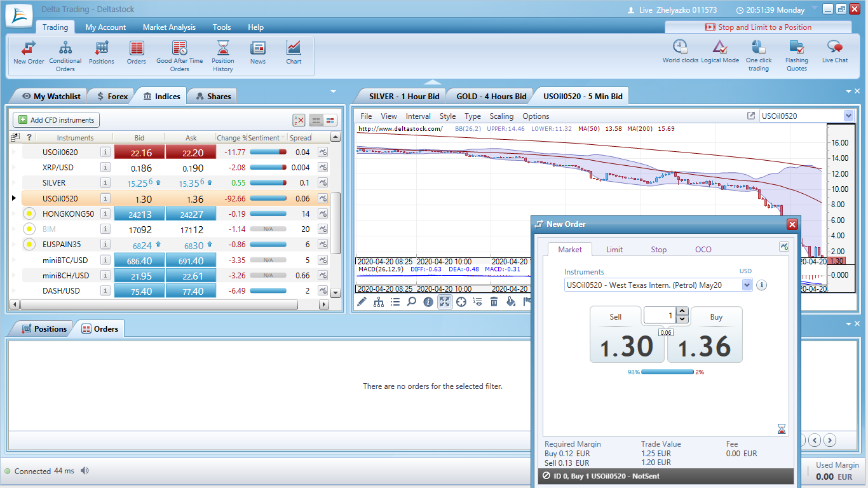
Task: Expand the XRP/USD row arrow
Action: 14,168
